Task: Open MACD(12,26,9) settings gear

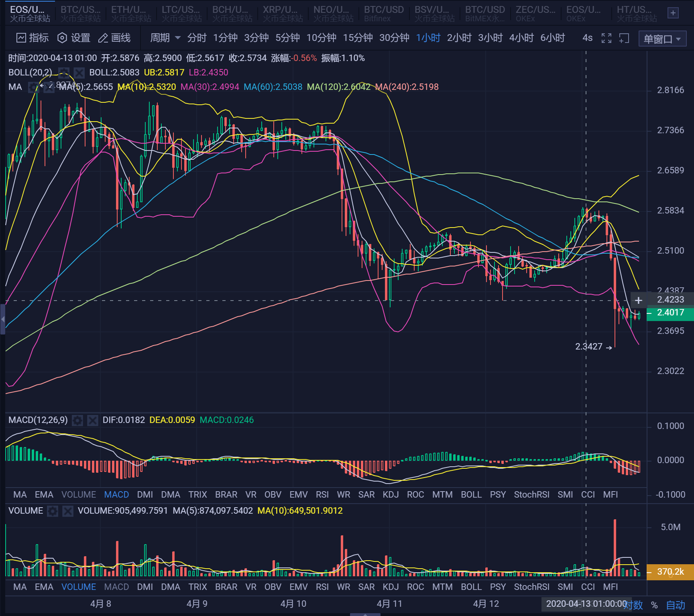Action: tap(77, 420)
